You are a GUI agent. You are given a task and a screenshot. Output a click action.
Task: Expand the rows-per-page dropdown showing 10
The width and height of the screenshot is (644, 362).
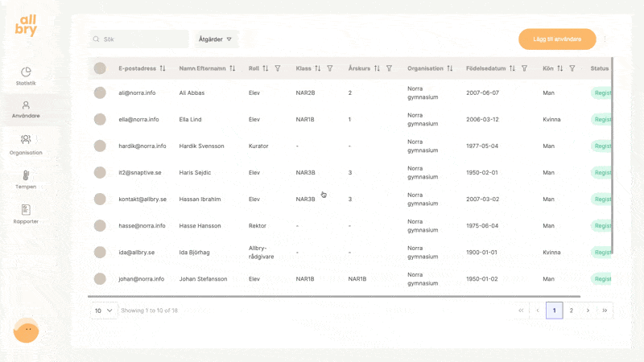tap(103, 310)
